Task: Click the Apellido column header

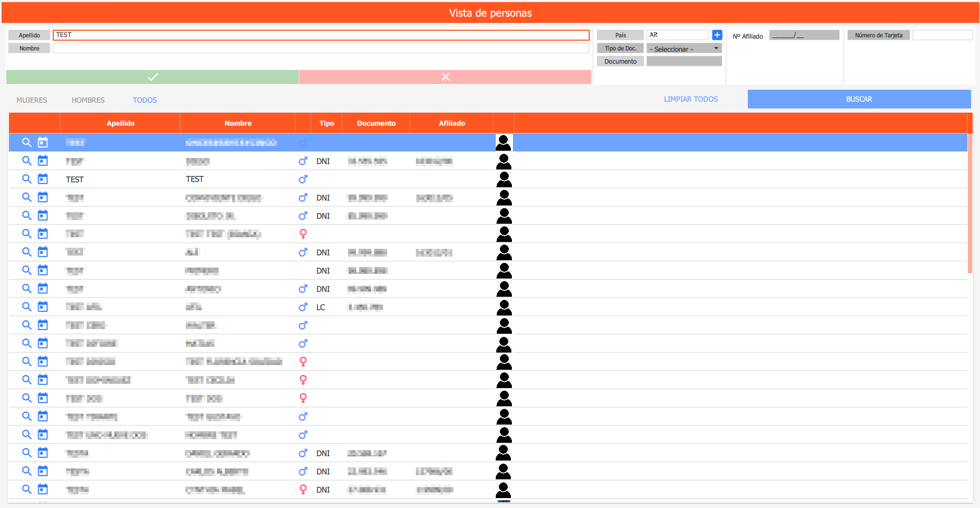Action: [121, 123]
